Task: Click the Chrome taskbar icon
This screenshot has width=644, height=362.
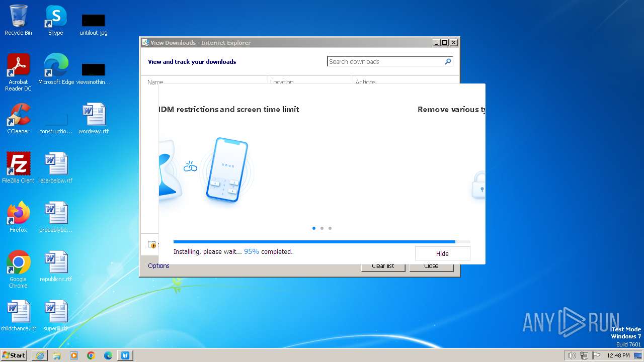Action: (91, 355)
